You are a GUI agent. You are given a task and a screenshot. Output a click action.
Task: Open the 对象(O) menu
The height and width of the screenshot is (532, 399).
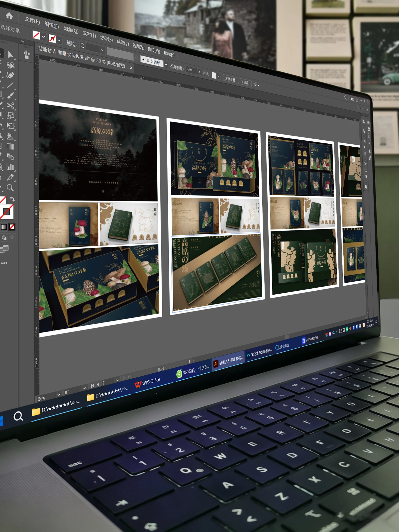(x=71, y=30)
